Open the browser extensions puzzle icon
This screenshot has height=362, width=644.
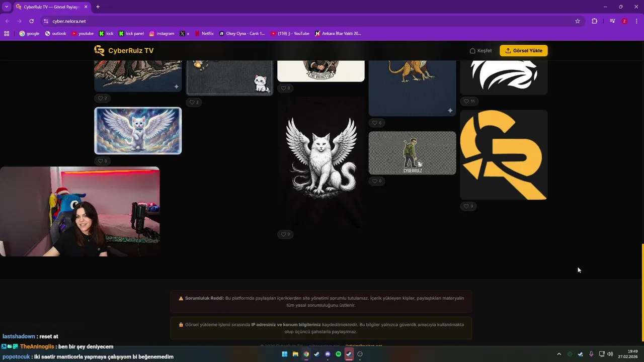tap(594, 21)
